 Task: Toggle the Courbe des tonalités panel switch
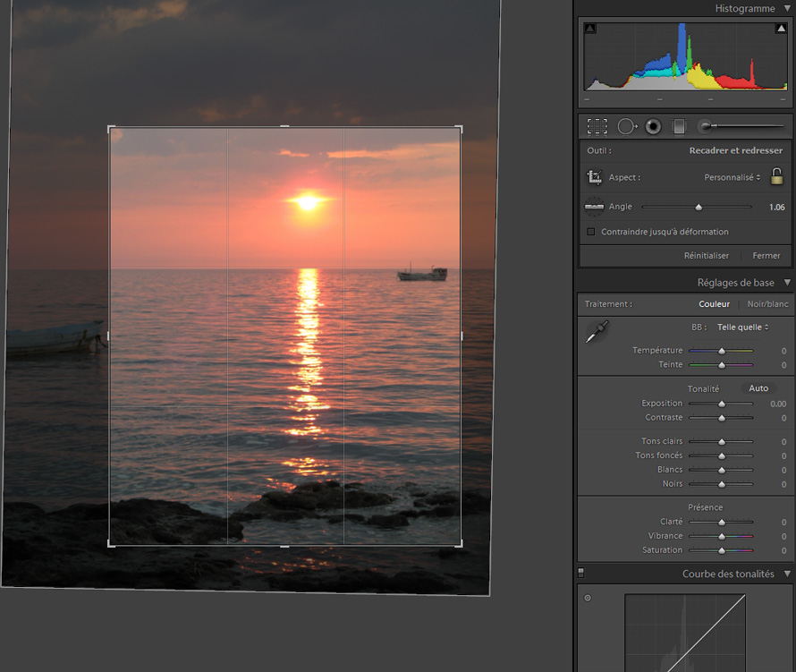tap(581, 574)
